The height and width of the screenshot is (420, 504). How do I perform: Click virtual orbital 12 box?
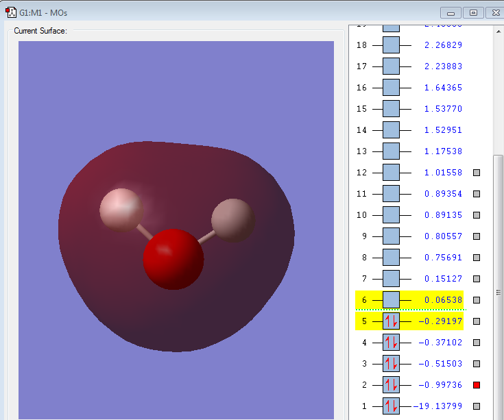click(391, 173)
